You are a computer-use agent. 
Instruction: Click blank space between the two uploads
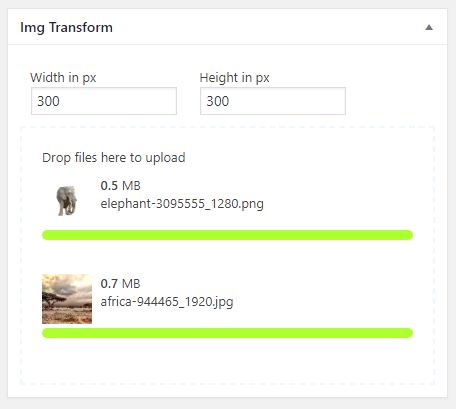click(227, 257)
